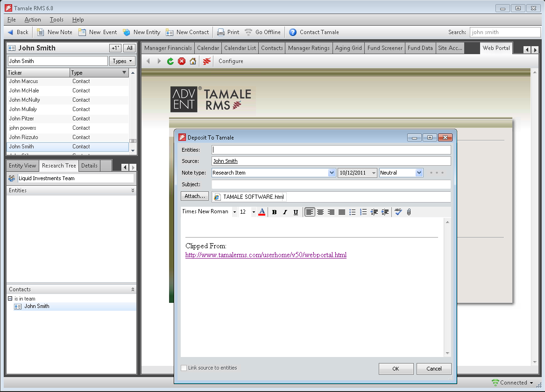Image resolution: width=545 pixels, height=392 pixels.
Task: Open the File menu
Action: tap(12, 20)
